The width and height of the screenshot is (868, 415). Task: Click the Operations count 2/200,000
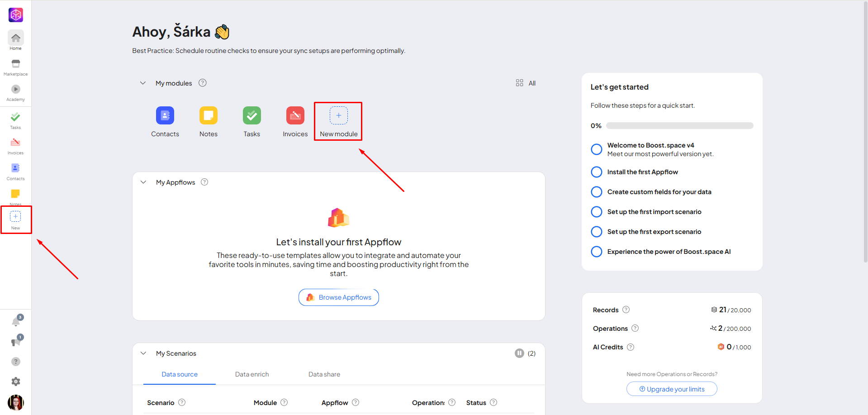tap(730, 328)
